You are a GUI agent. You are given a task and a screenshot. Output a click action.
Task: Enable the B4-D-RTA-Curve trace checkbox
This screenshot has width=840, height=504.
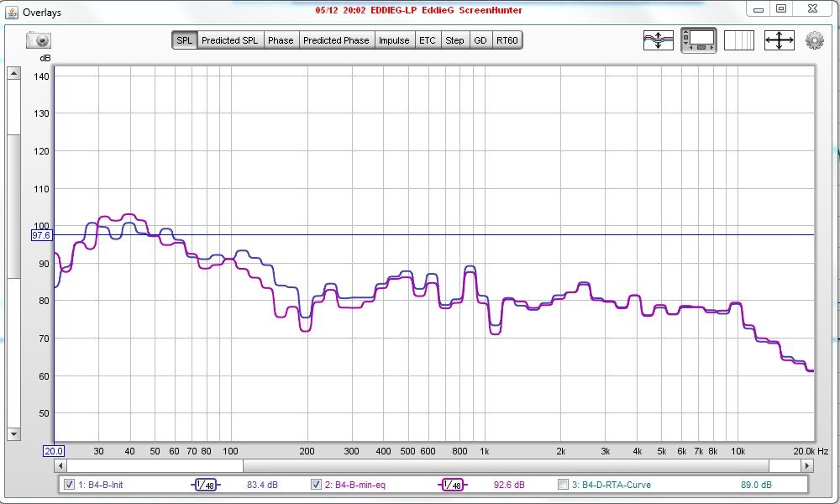[563, 484]
